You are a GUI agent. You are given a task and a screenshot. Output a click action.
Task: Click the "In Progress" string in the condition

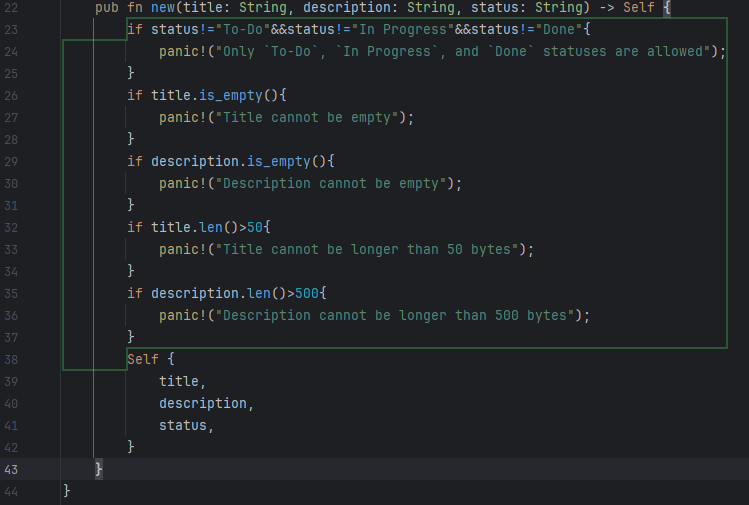(x=400, y=30)
